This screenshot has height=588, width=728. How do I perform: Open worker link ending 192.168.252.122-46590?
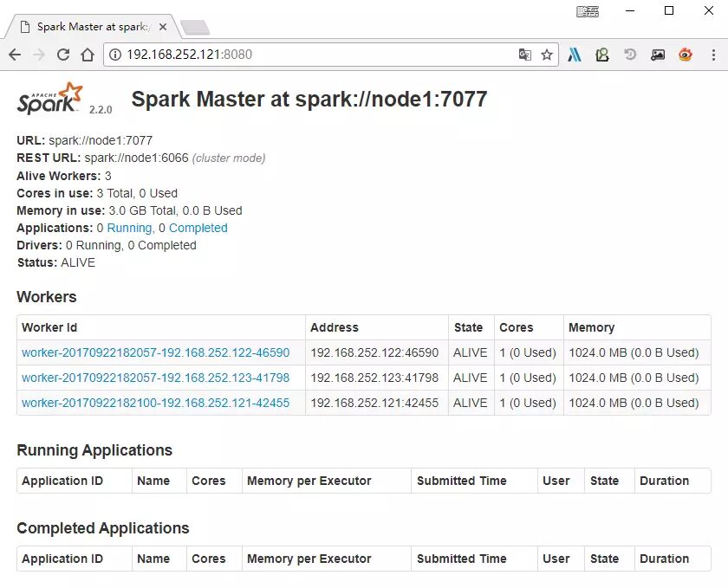click(155, 352)
